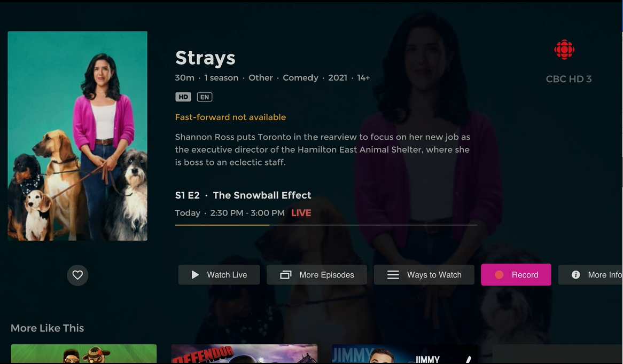Click the hamburger lines icon on Ways to Watch

point(393,275)
